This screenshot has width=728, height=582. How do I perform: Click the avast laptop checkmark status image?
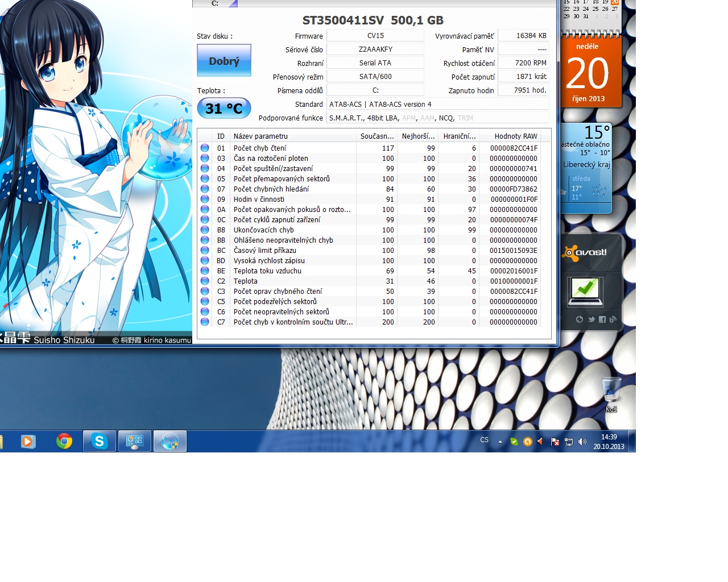point(585,291)
